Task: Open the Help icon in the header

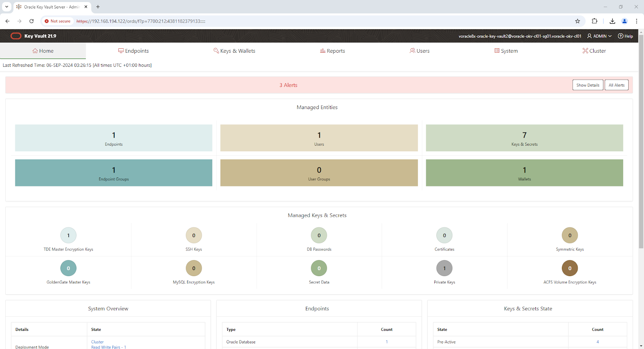Action: pos(625,36)
